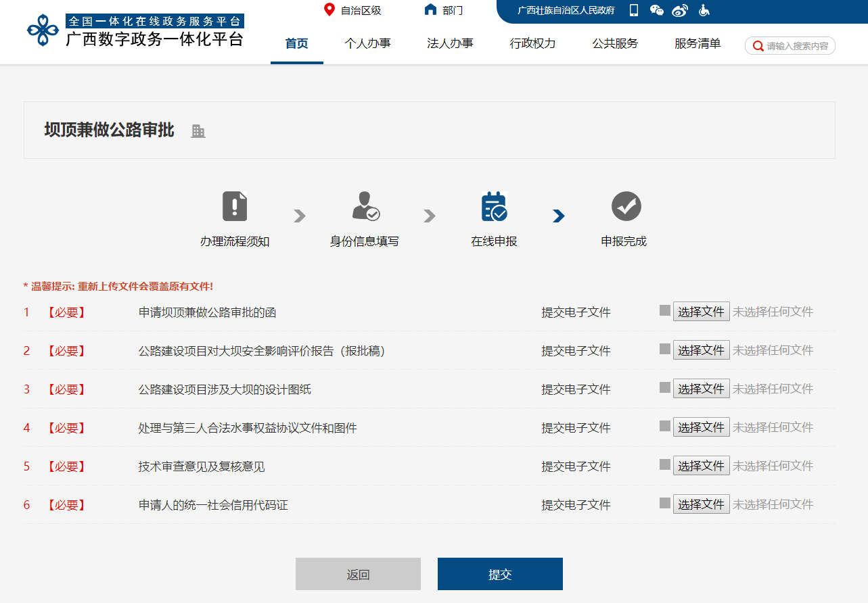Click the building icon beside 坝顶兼做公路审批
Screen dimensions: 868x603
point(198,131)
